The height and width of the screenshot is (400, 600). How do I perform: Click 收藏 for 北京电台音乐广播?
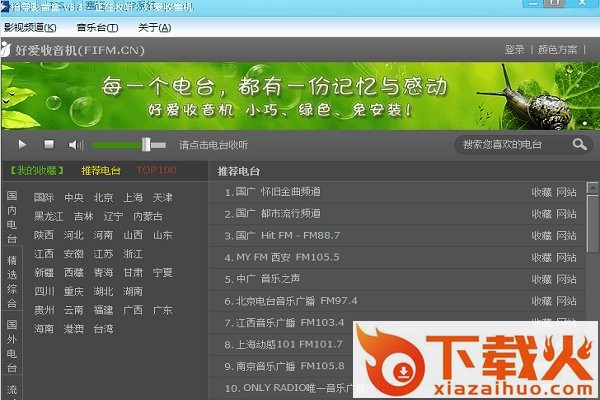pyautogui.click(x=541, y=301)
